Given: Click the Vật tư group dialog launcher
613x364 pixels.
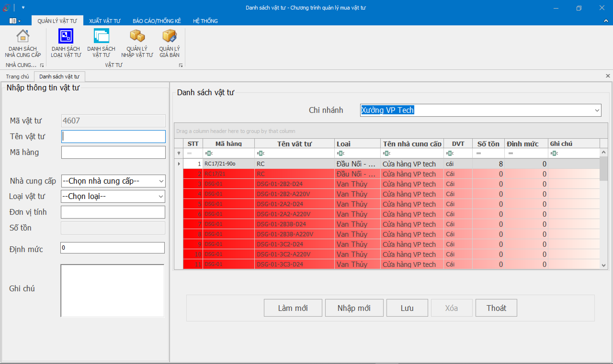Looking at the screenshot, I should coord(181,65).
